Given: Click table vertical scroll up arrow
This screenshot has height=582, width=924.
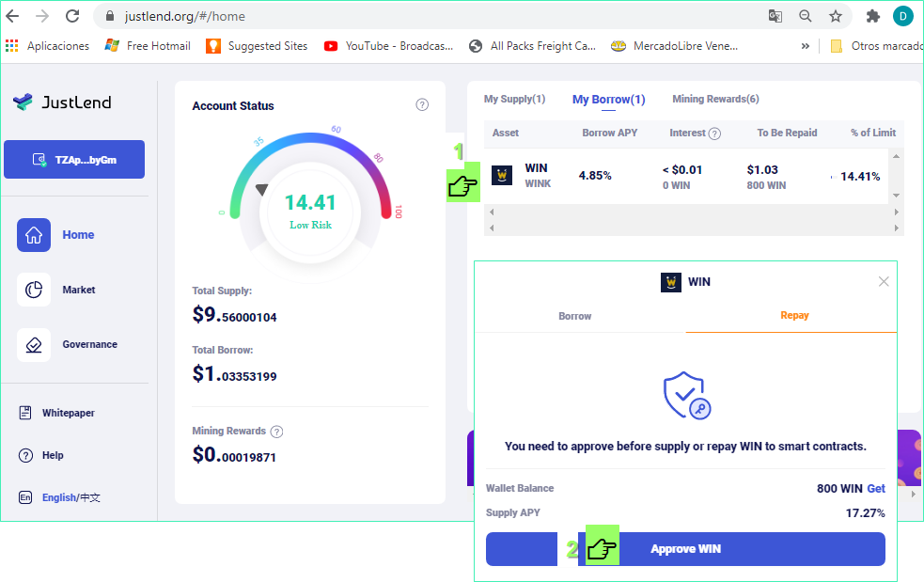Looking at the screenshot, I should [x=896, y=156].
